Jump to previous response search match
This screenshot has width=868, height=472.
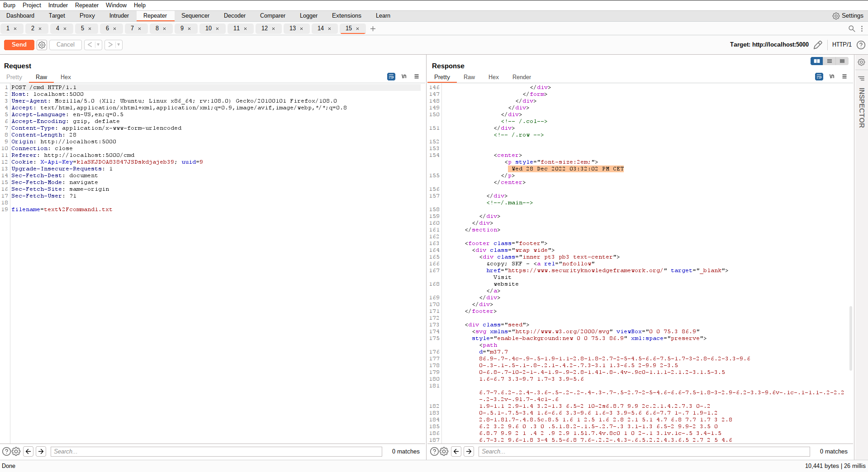[456, 451]
